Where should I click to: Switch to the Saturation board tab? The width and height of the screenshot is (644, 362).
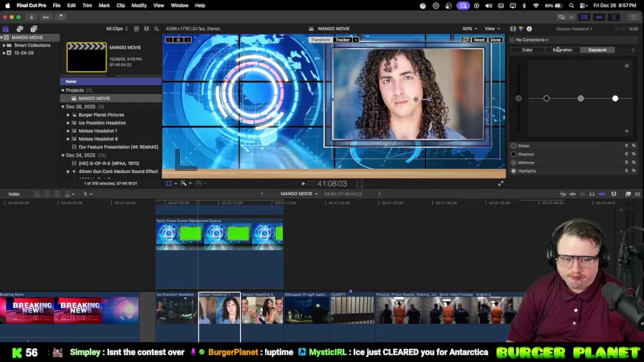coord(562,50)
